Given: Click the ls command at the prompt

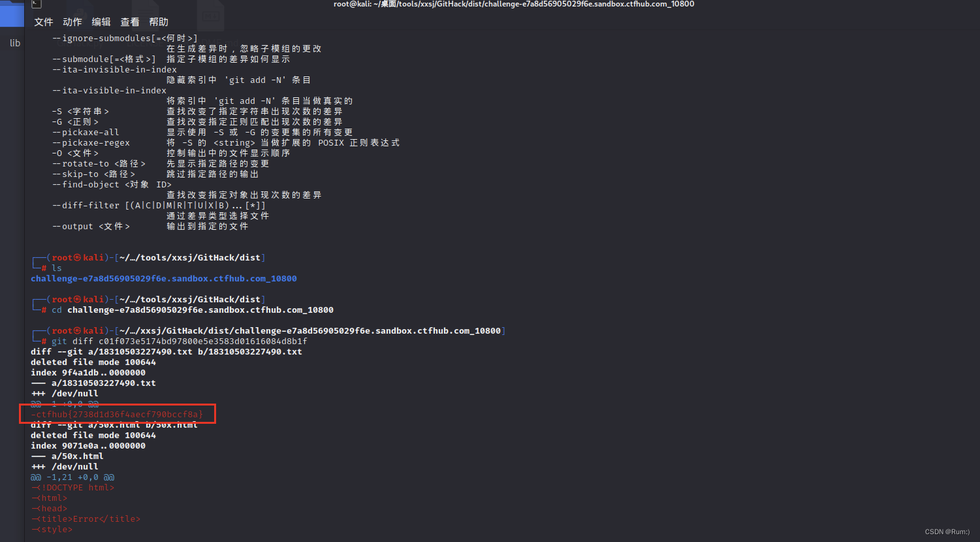Looking at the screenshot, I should tap(57, 268).
